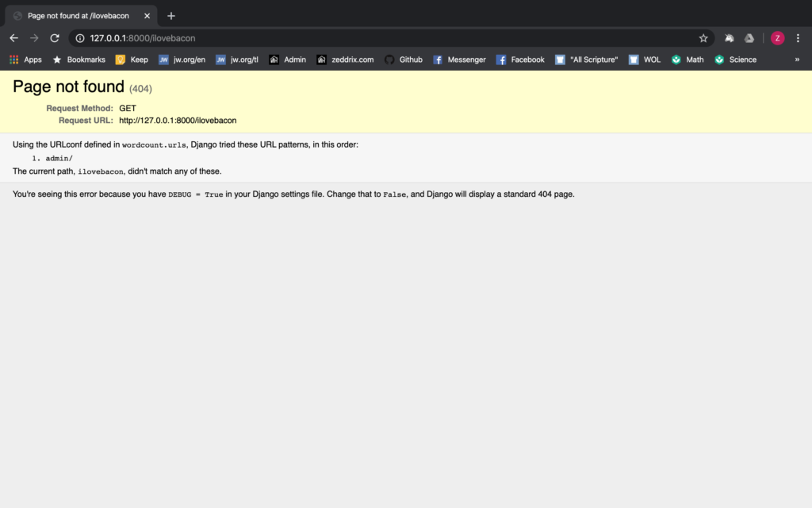Screen dimensions: 812x508
Task: Open the zeddrix.com bookmark
Action: 346,60
